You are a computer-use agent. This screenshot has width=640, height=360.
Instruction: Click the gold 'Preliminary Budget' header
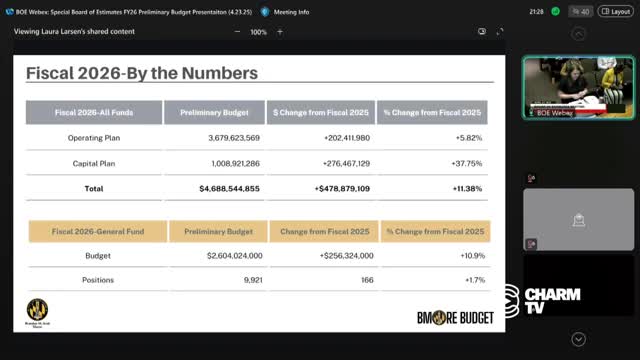218,231
